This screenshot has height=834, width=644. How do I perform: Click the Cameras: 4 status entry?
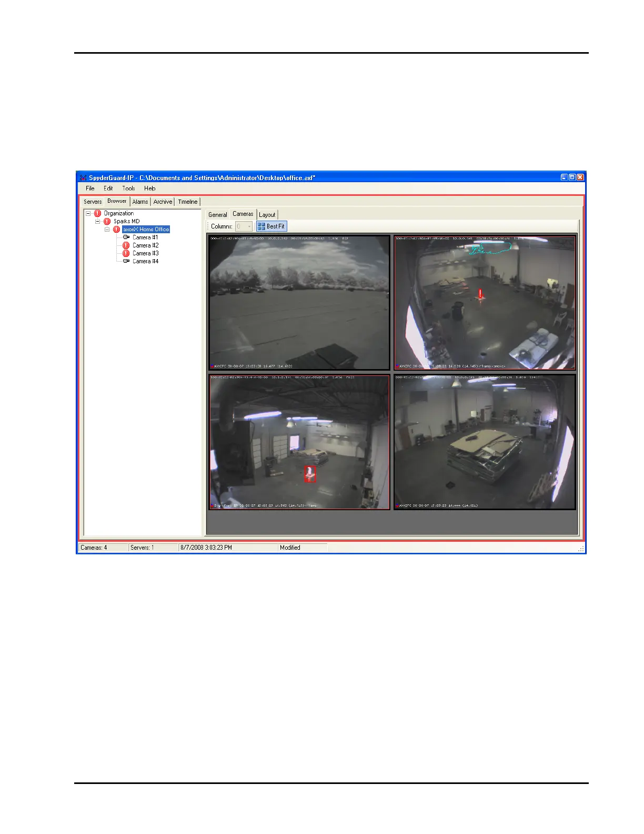click(103, 548)
